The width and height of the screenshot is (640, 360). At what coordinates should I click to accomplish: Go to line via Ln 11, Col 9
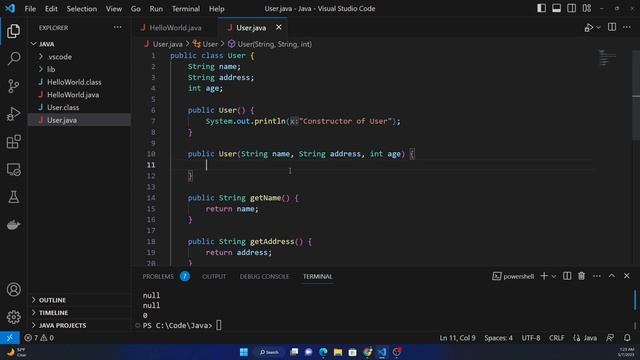click(x=457, y=338)
